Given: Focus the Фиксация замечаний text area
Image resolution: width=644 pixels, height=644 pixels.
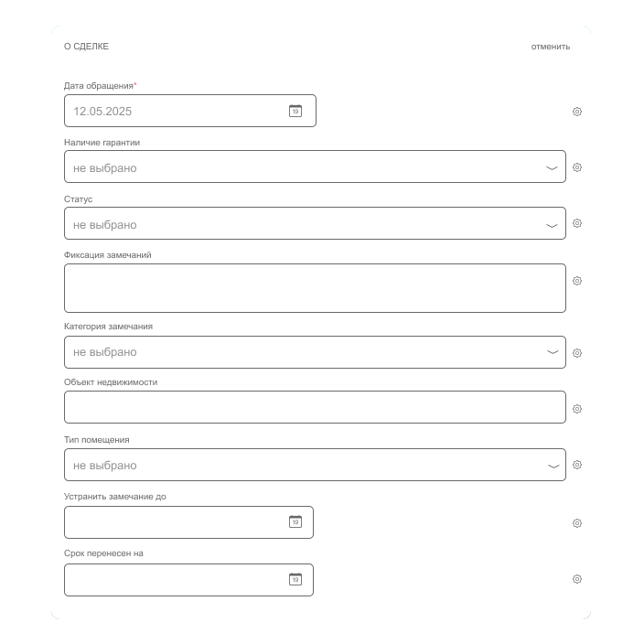Looking at the screenshot, I should (315, 288).
